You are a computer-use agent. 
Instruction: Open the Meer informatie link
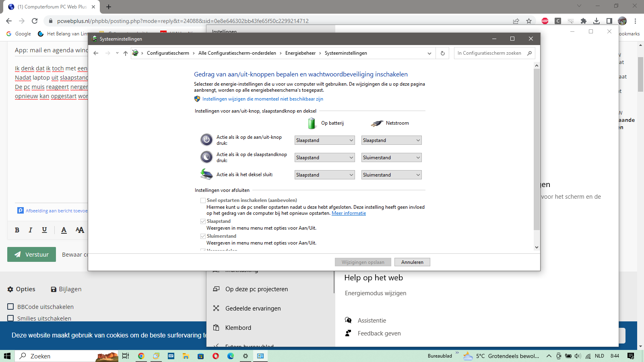point(349,213)
